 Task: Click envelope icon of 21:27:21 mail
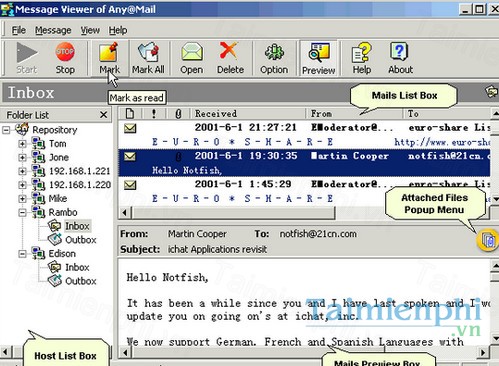point(130,128)
